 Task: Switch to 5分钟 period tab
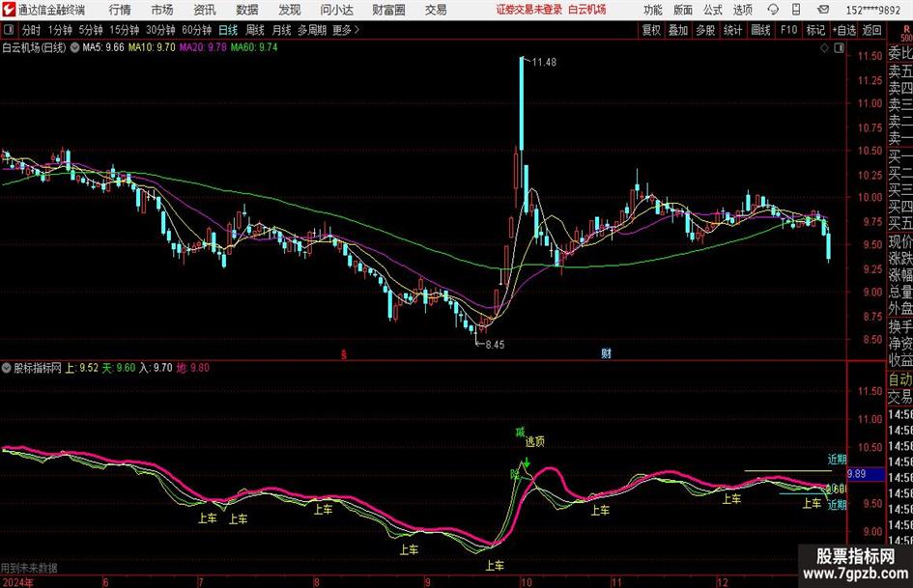click(91, 30)
